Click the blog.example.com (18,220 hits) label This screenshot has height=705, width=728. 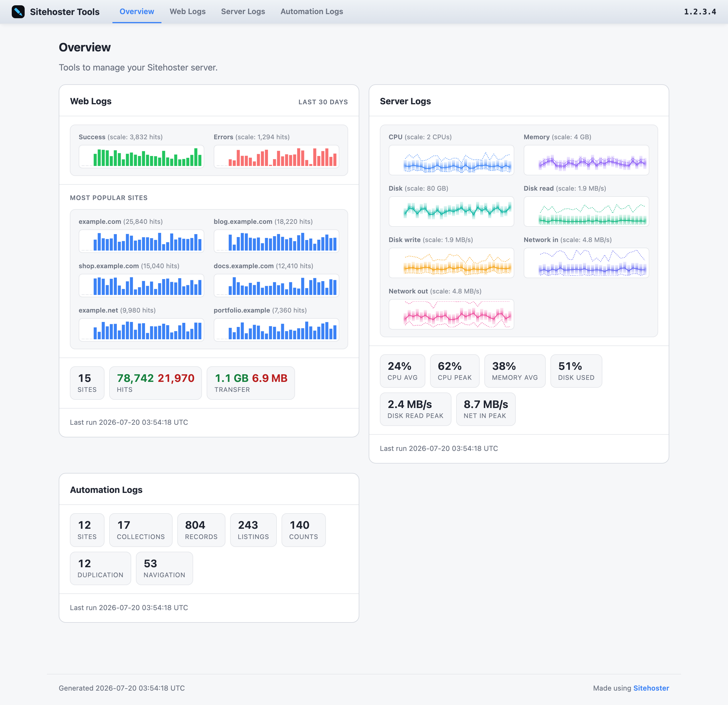(x=263, y=221)
